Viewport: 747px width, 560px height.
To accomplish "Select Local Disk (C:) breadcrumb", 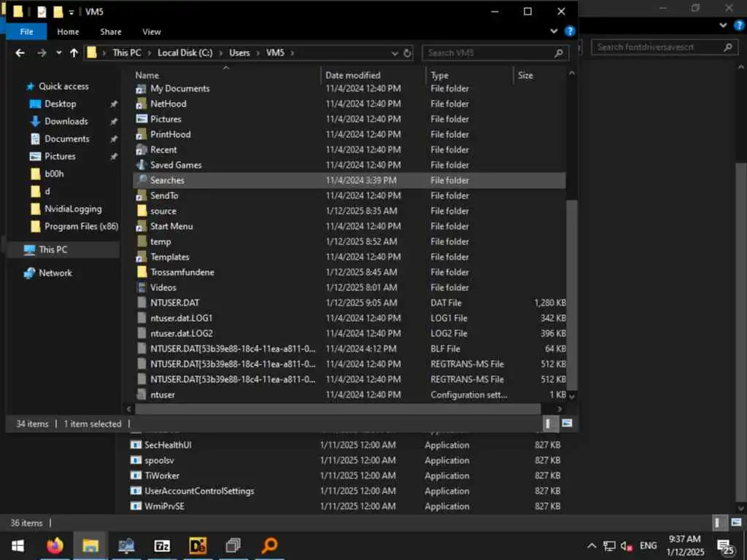I will (185, 52).
